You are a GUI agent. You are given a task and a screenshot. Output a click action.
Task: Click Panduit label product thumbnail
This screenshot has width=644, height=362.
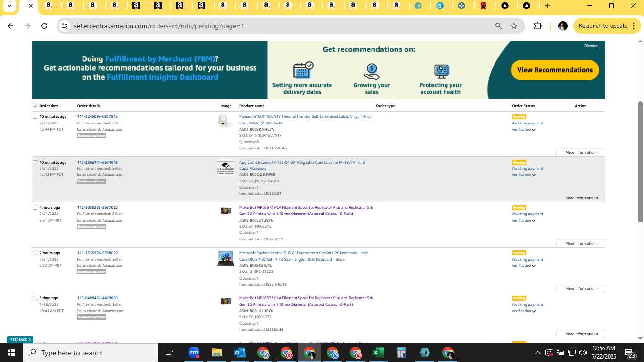click(x=225, y=121)
